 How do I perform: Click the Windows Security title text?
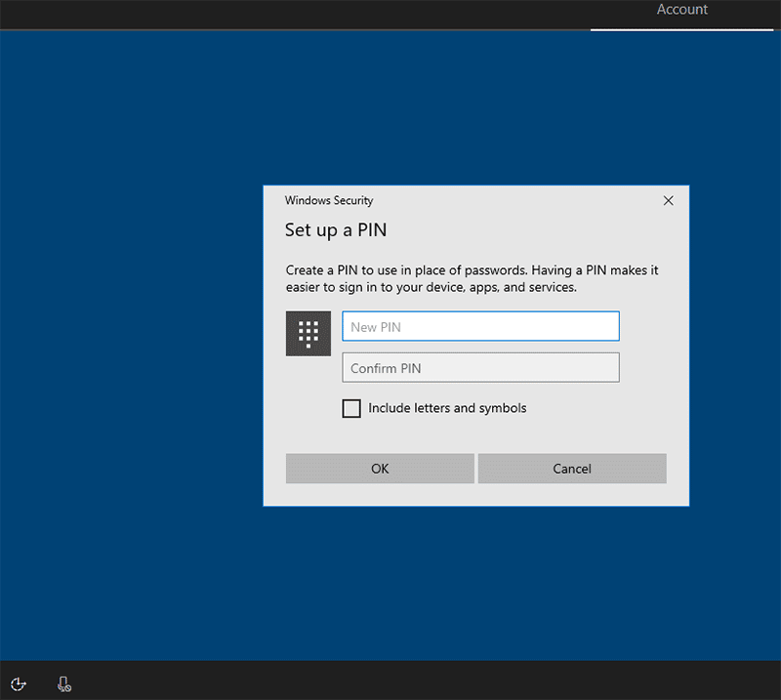tap(327, 200)
